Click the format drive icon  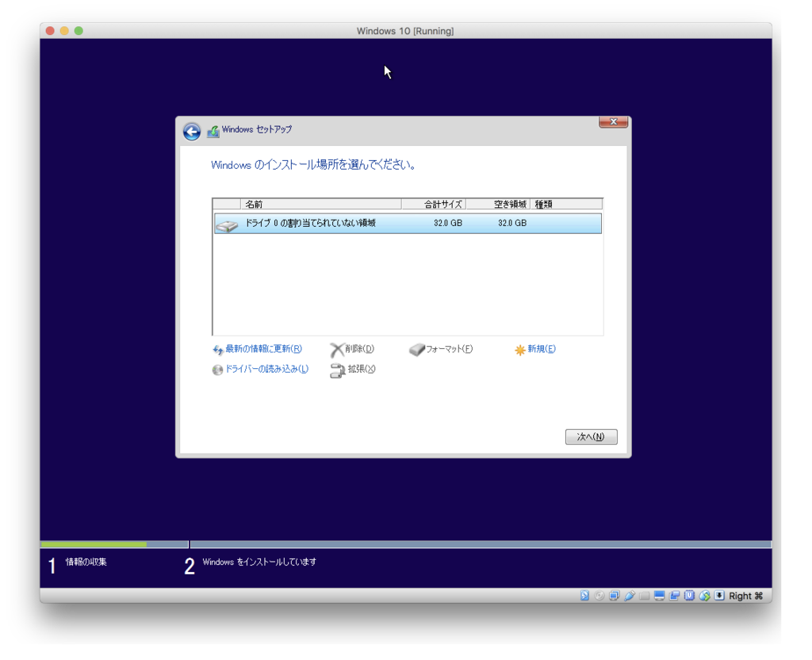[x=416, y=350]
